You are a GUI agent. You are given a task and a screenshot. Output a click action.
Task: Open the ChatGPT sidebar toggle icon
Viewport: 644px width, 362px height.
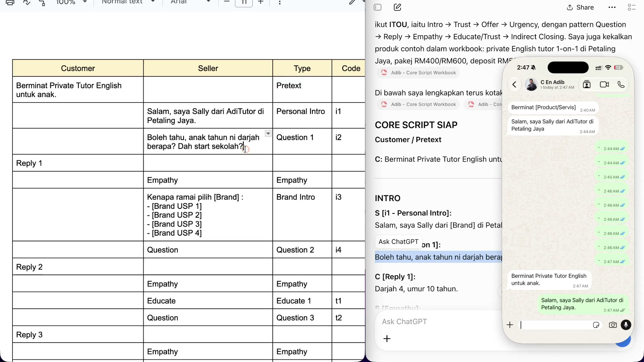[378, 7]
